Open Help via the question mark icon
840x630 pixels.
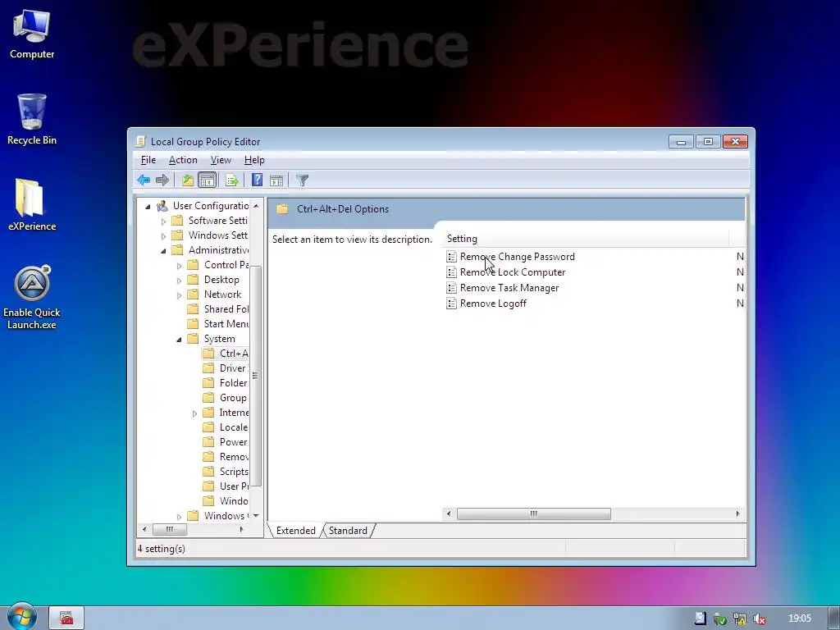(x=257, y=180)
